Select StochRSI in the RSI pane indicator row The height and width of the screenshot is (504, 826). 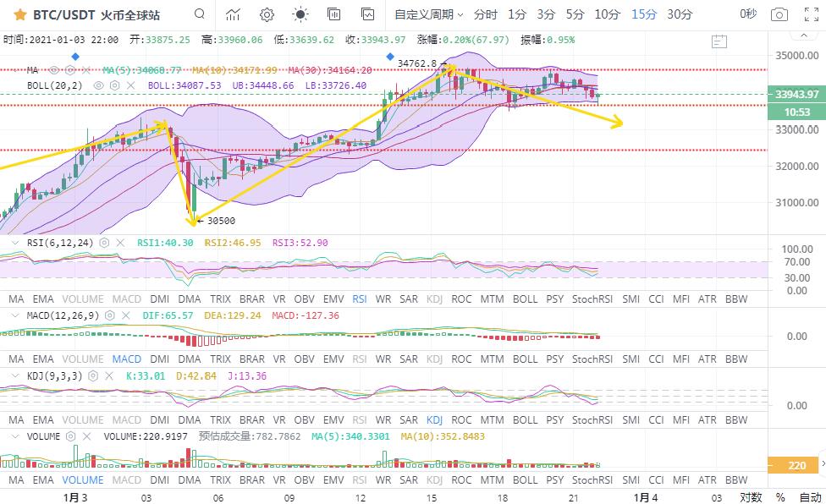click(x=592, y=299)
